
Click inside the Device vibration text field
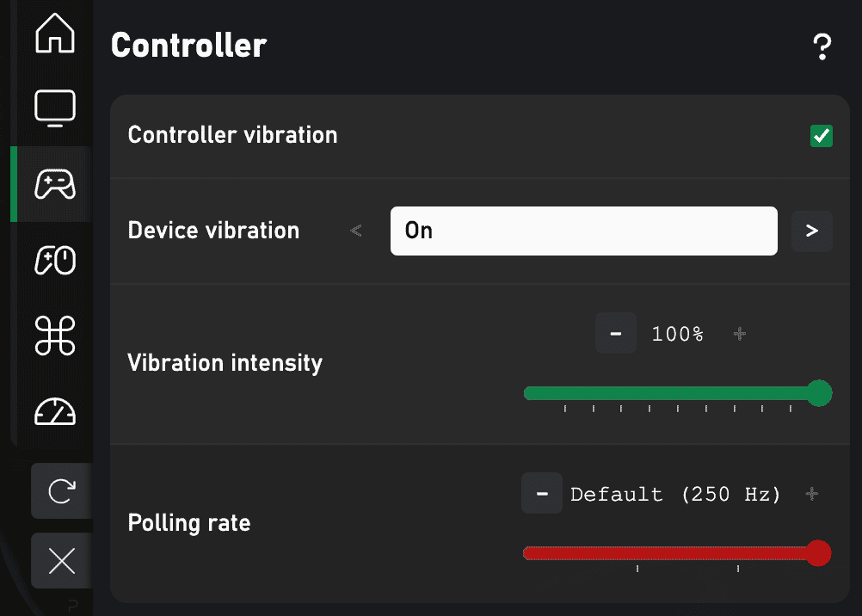coord(583,231)
